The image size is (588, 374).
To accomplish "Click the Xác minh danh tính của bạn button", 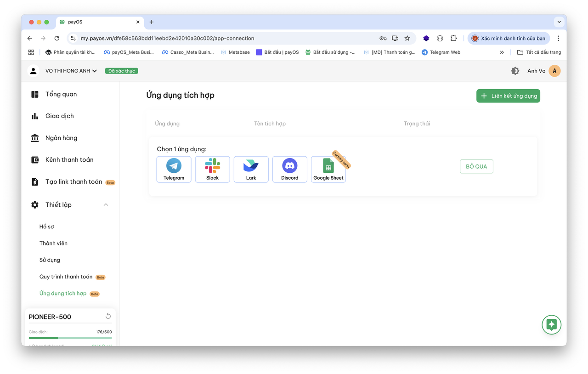I will tap(509, 38).
